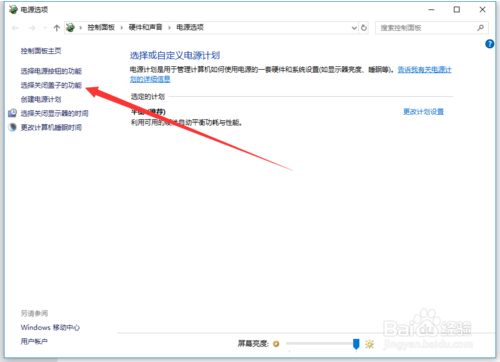
Task: Open 控制面板主页 link
Action: pyautogui.click(x=41, y=51)
